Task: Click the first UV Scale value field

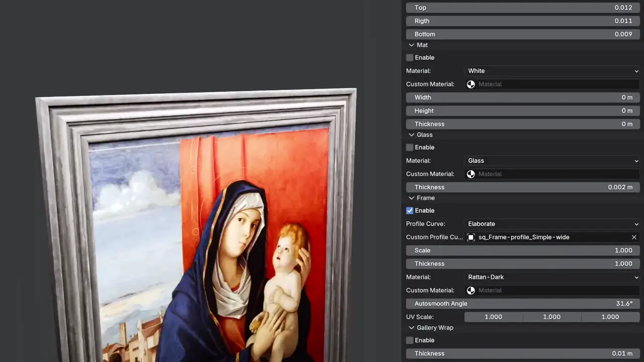Action: coord(493,317)
